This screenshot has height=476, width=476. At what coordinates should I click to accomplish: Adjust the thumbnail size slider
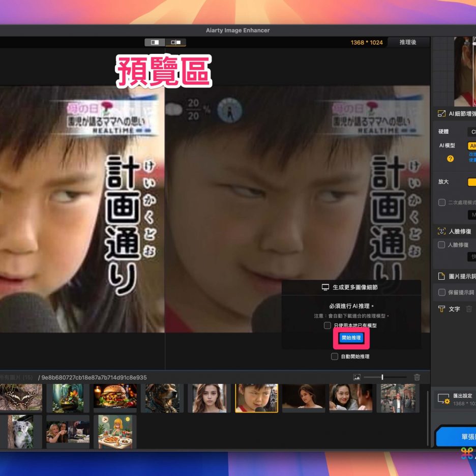[x=382, y=377]
